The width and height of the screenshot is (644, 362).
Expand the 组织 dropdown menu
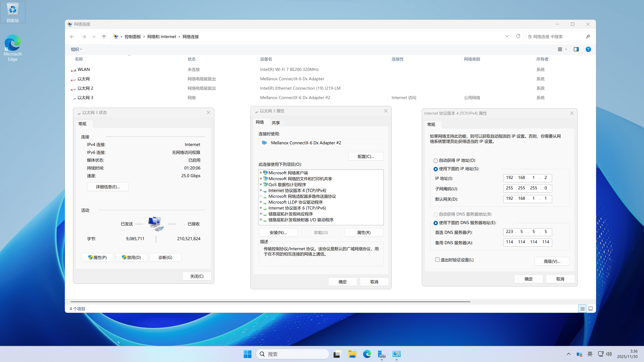tap(76, 49)
